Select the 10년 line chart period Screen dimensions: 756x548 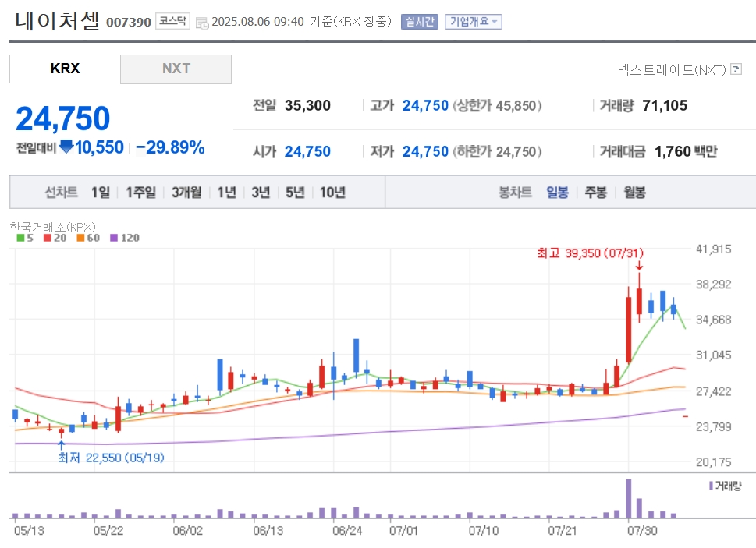coord(332,192)
